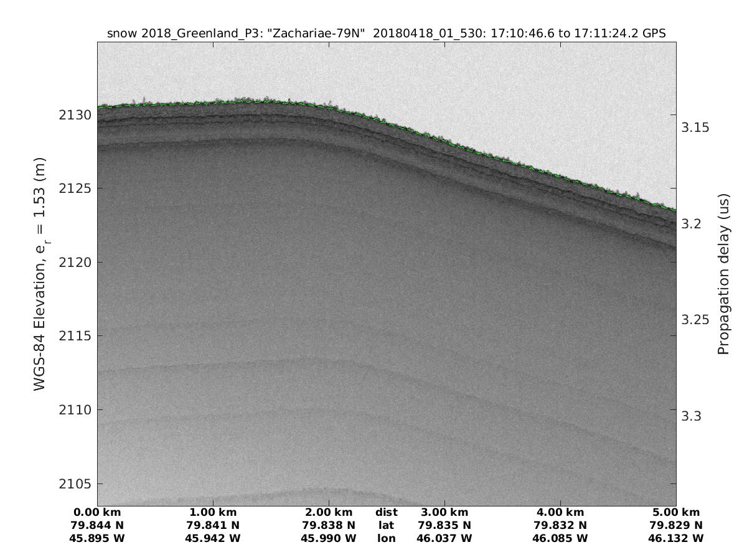Screen dimensions: 747x560
Task: Click the "1.00 km" distance label
Action: pyautogui.click(x=213, y=512)
